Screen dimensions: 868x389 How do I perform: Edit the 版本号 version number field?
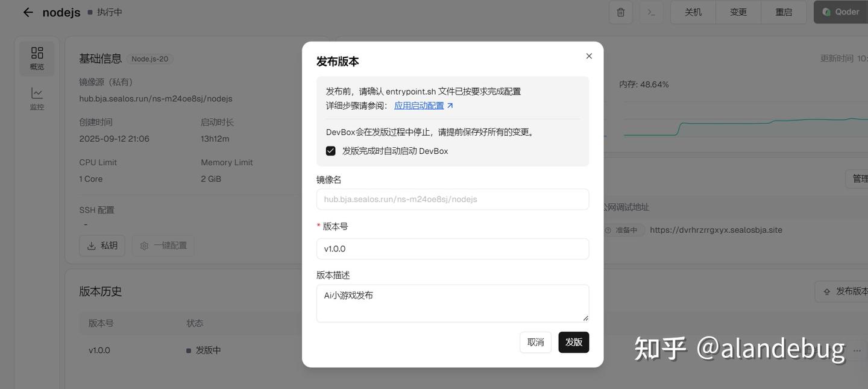[453, 248]
